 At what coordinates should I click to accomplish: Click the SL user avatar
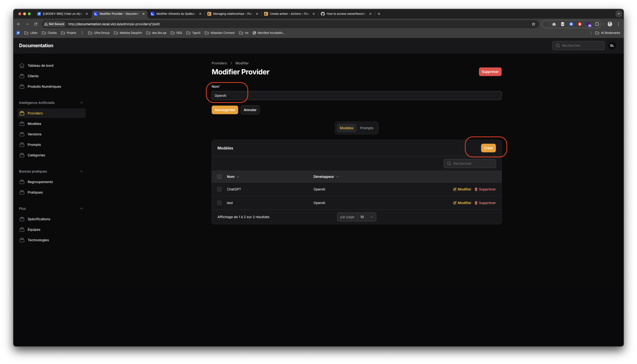(x=612, y=46)
